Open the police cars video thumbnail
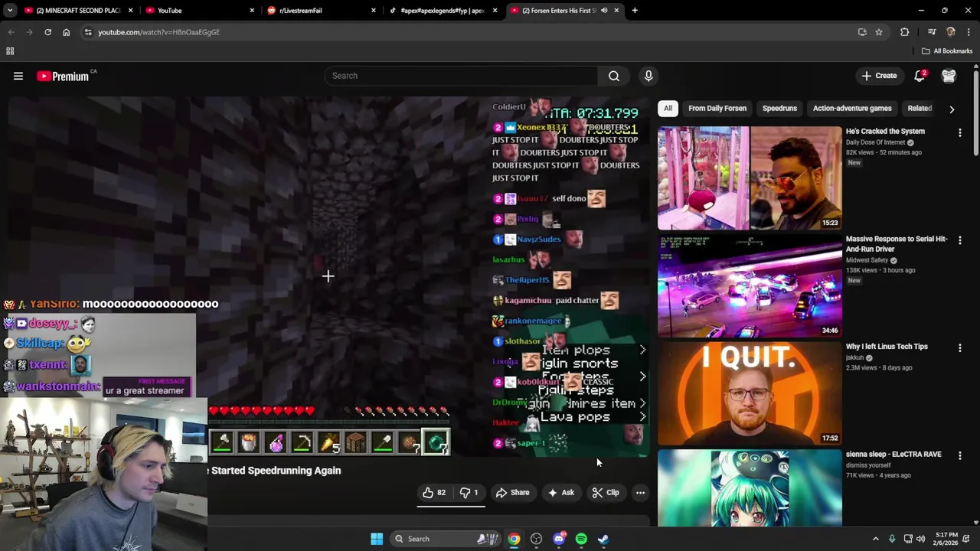The width and height of the screenshot is (980, 551). click(750, 286)
